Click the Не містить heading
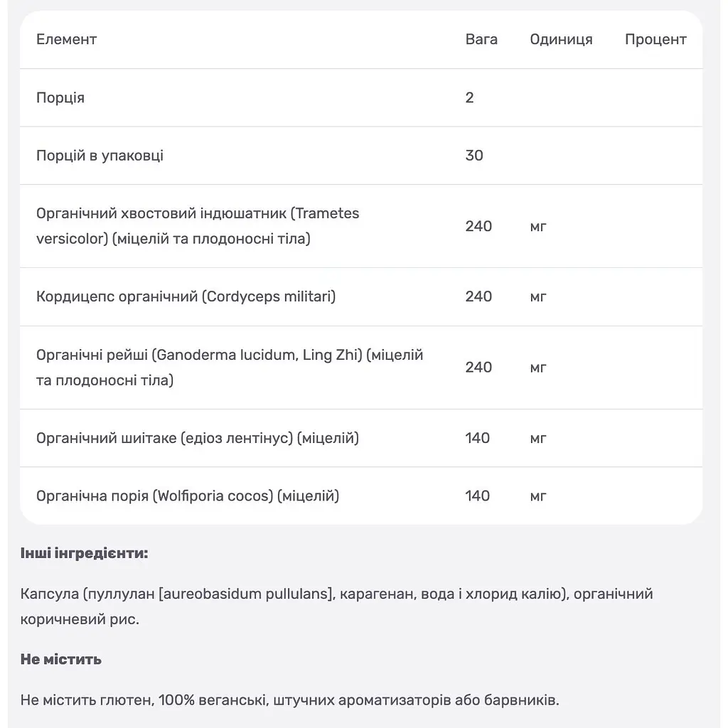This screenshot has width=728, height=728. point(61,659)
